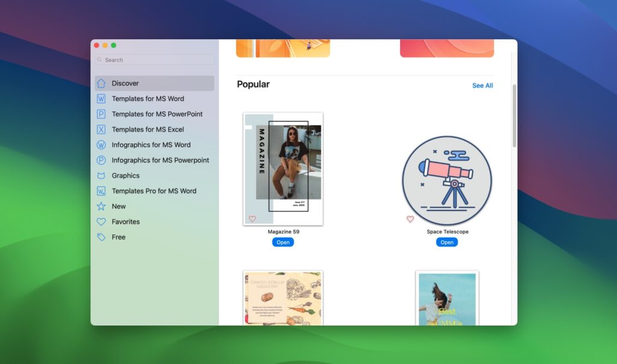
Task: Toggle favorite heart on Magazine 59
Action: [252, 219]
